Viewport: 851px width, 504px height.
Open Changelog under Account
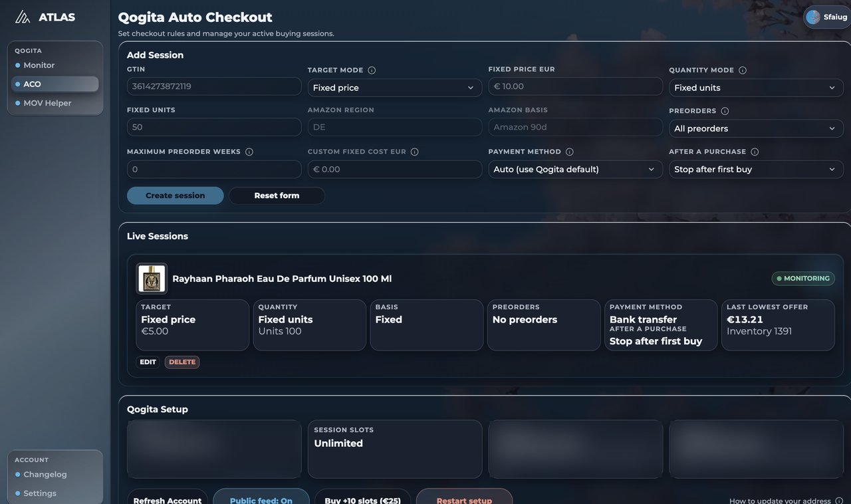pos(55,474)
